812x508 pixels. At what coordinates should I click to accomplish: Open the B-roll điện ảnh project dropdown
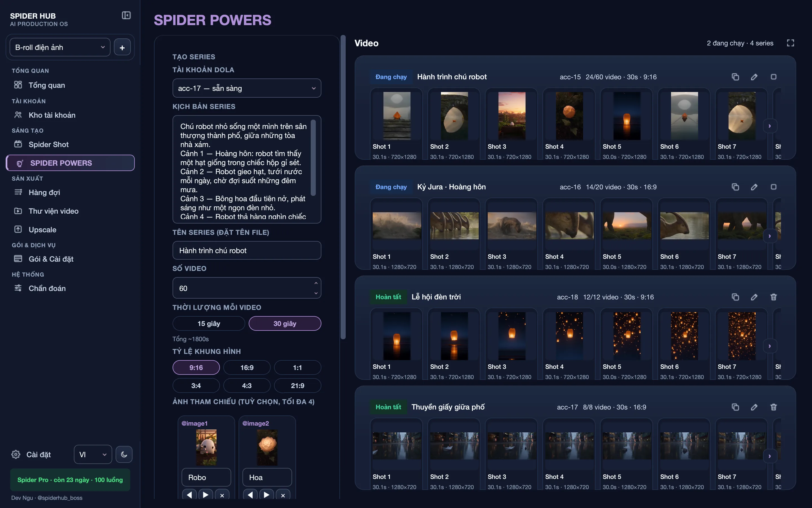(60, 47)
